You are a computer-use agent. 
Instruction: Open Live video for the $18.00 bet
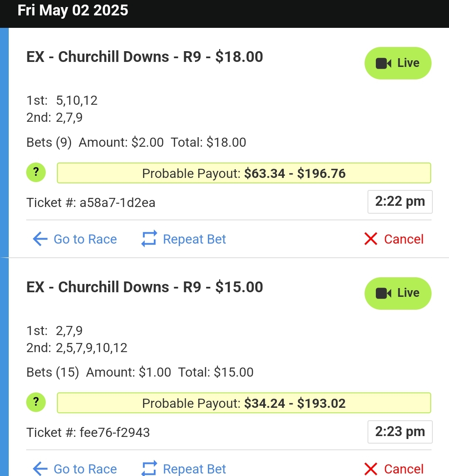pyautogui.click(x=398, y=63)
